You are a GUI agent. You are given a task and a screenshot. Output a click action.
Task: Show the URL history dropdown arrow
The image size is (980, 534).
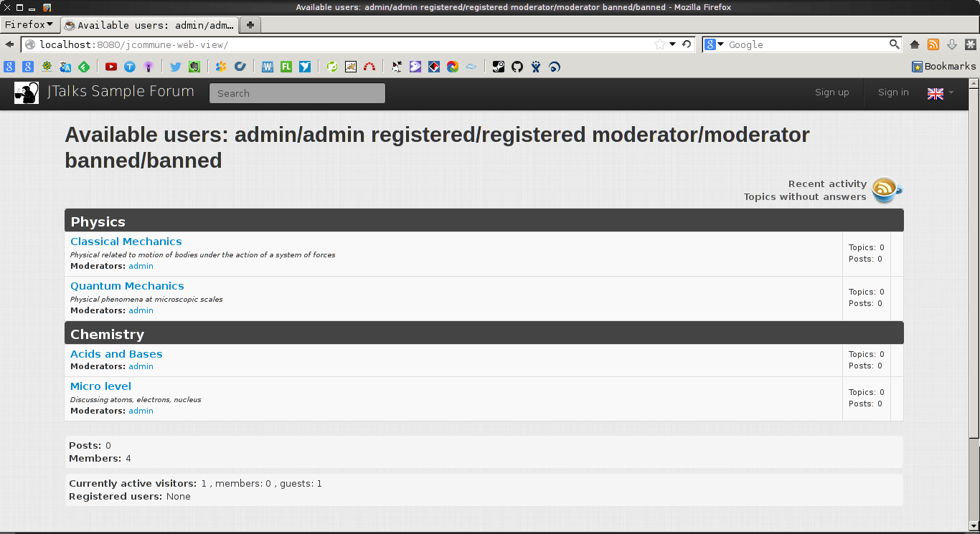click(x=673, y=44)
